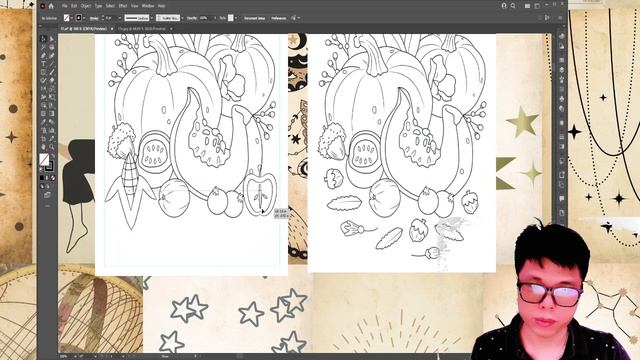This screenshot has width=640, height=360.
Task: Open the View menu
Action: (135, 6)
